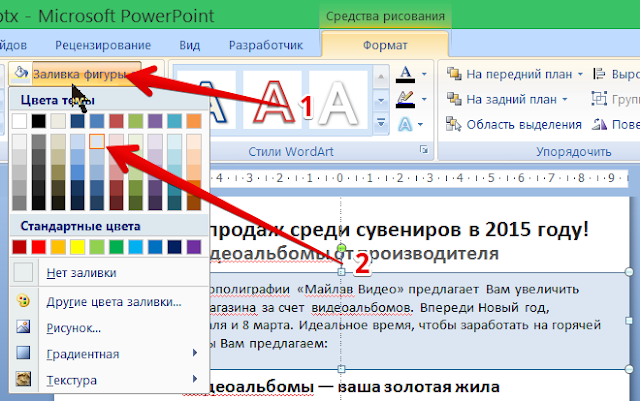Click the green rotation handle of the text box

point(342,247)
